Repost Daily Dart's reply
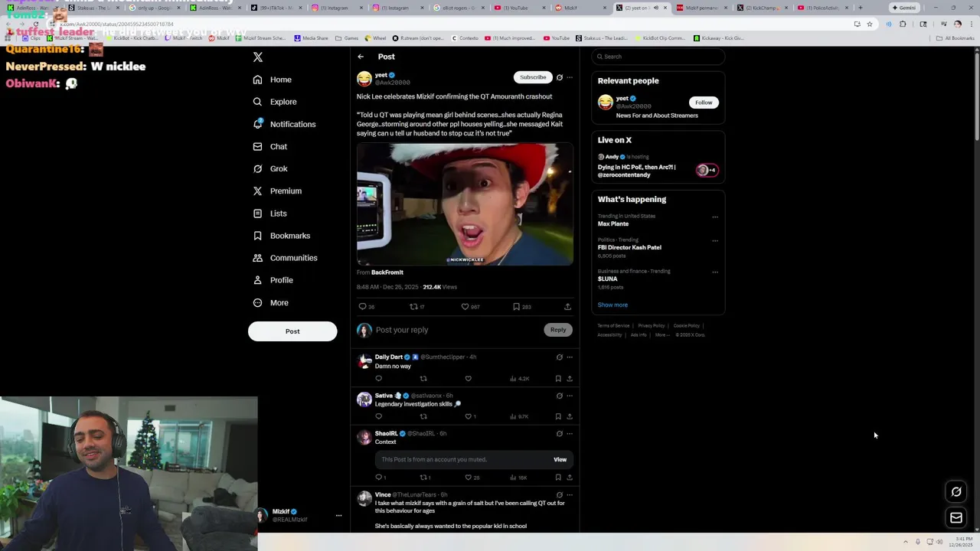Image resolution: width=980 pixels, height=551 pixels. click(x=423, y=378)
